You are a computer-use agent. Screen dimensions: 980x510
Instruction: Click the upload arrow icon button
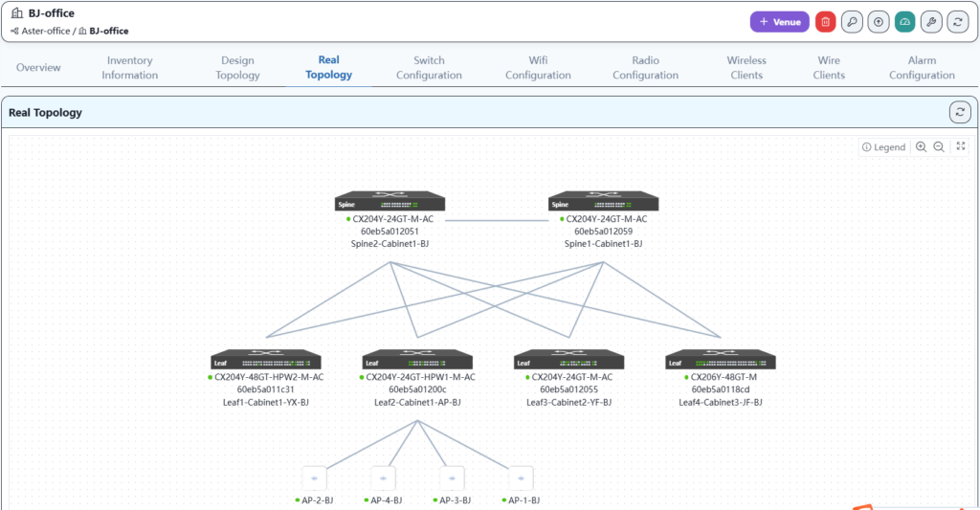[x=879, y=22]
